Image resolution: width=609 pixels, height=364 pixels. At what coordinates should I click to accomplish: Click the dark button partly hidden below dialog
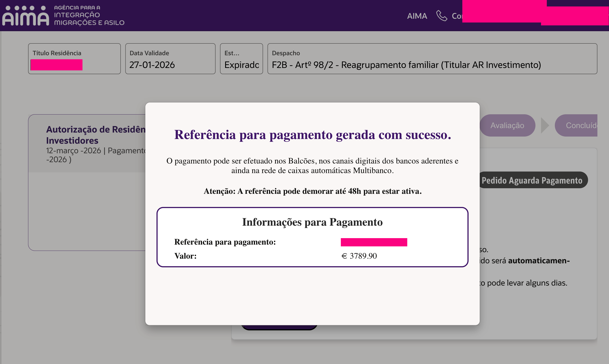[x=279, y=328]
